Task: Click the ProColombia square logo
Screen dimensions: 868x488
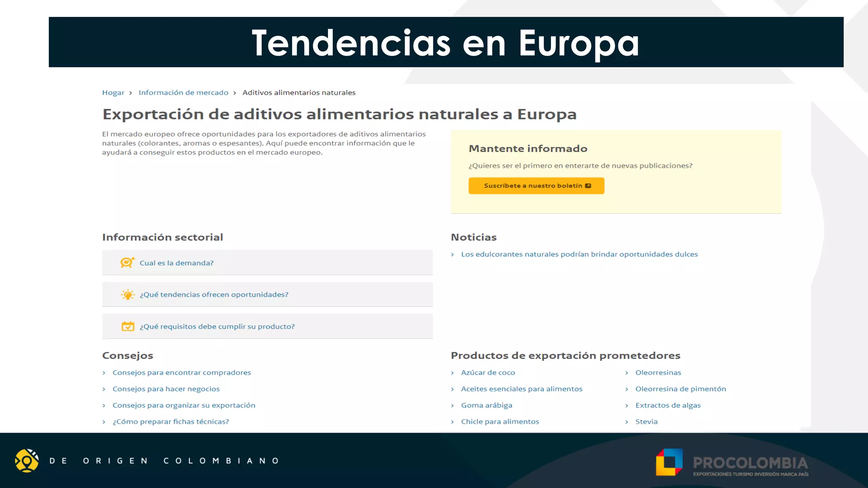Action: (669, 462)
